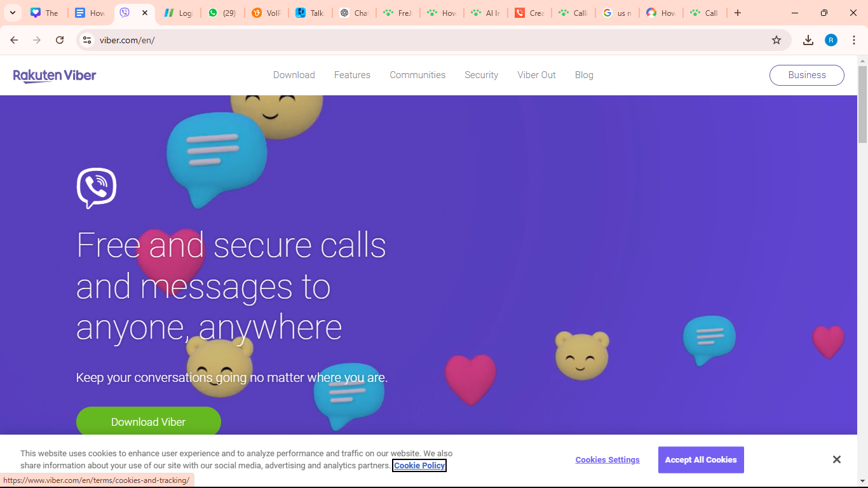Open the Chrome three-dot menu
Screen dimensions: 868x488
[x=854, y=40]
